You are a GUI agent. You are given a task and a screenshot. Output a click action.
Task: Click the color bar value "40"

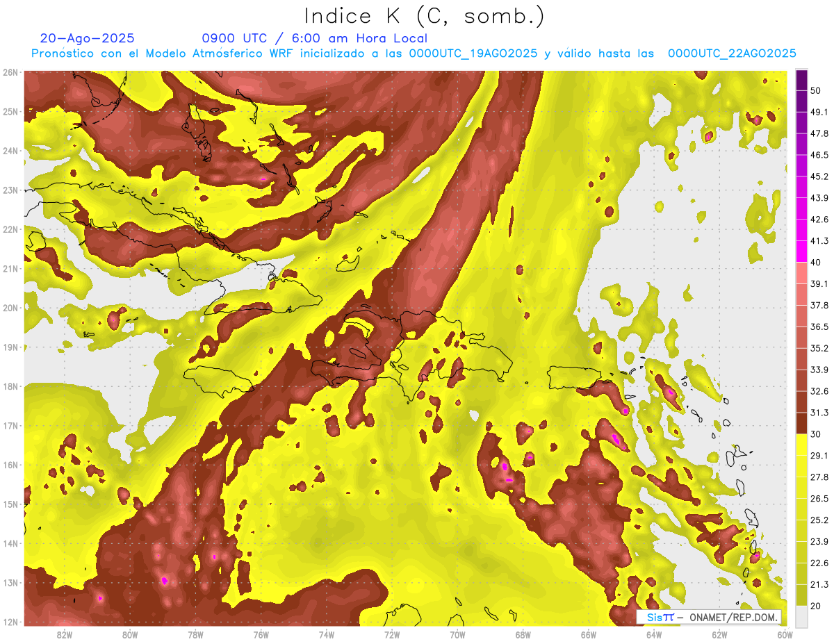pyautogui.click(x=816, y=263)
